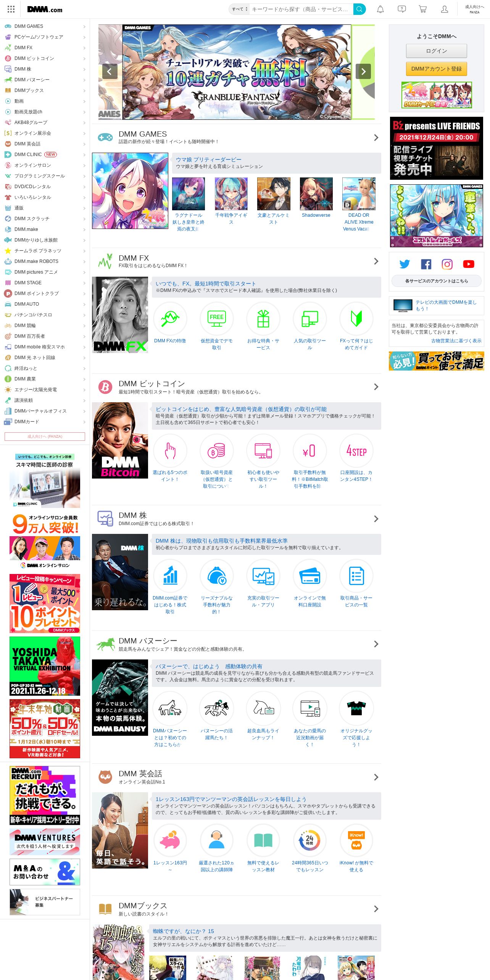Click the FREE demo trading monitor icon
The height and width of the screenshot is (980, 490).
217,319
